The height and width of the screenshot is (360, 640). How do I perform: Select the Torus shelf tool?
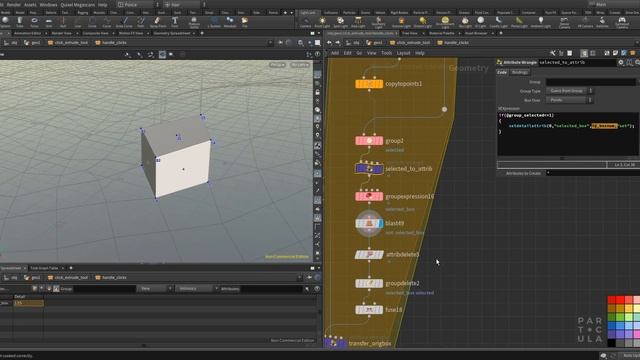pyautogui.click(x=34, y=22)
